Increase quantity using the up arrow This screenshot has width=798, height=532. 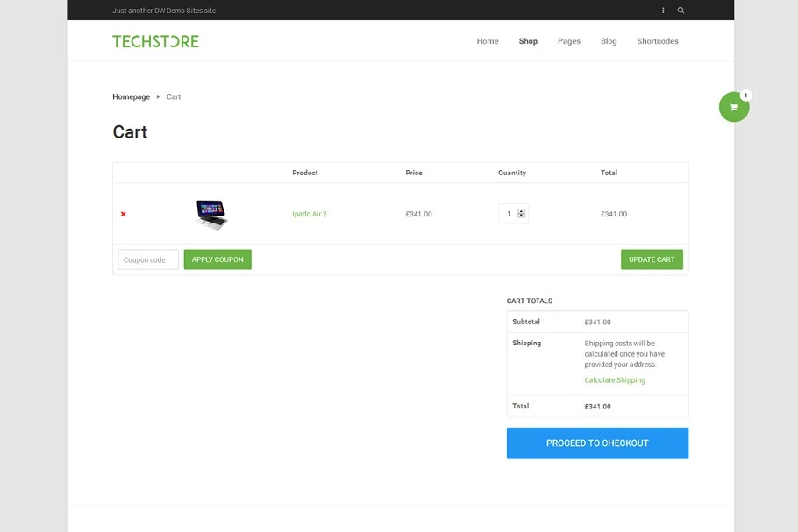[522, 211]
